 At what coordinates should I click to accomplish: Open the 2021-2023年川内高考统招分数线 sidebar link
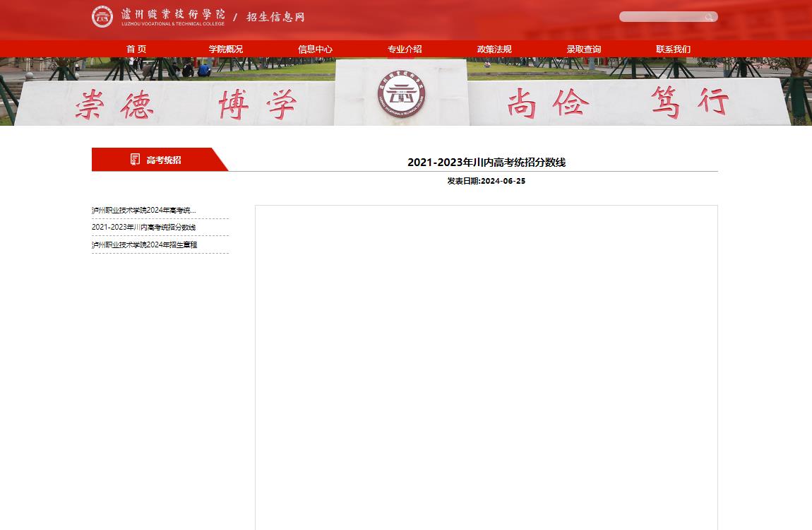point(144,228)
